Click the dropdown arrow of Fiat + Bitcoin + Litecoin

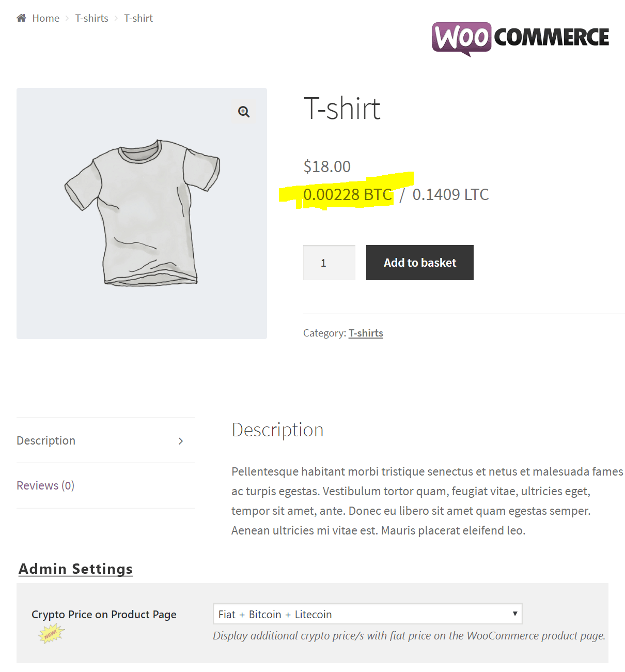coord(514,614)
